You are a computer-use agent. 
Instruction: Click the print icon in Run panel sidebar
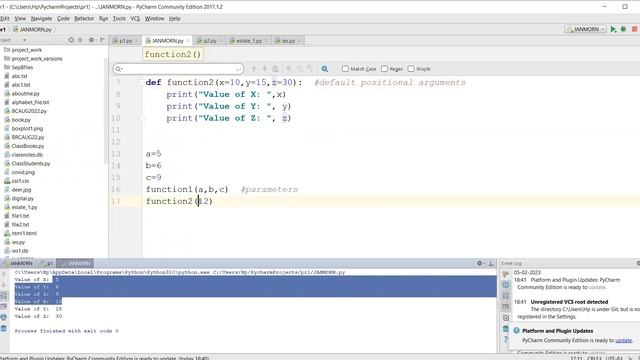pyautogui.click(x=4, y=317)
